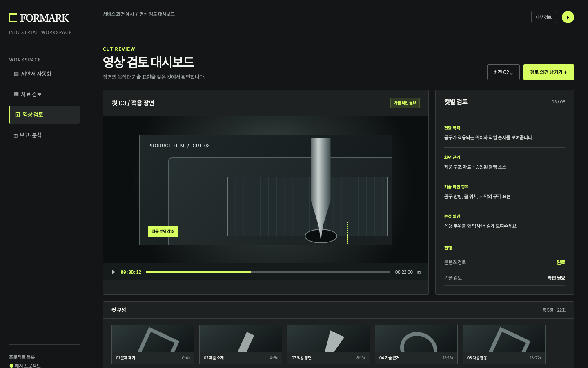Select thumbnail 04 기술 근거
588x368 pixels.
(x=416, y=345)
